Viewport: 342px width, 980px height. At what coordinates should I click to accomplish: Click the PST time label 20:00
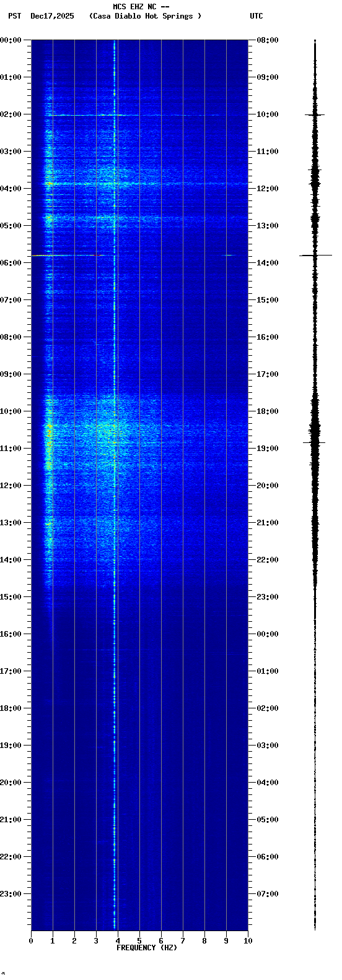11,783
